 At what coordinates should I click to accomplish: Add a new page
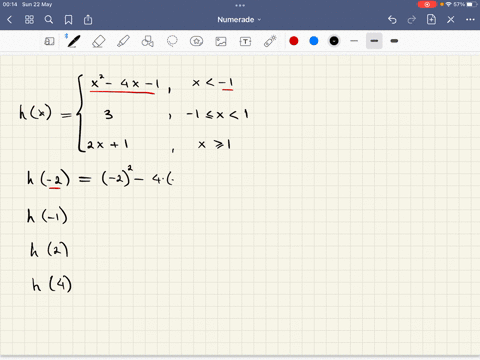[431, 19]
